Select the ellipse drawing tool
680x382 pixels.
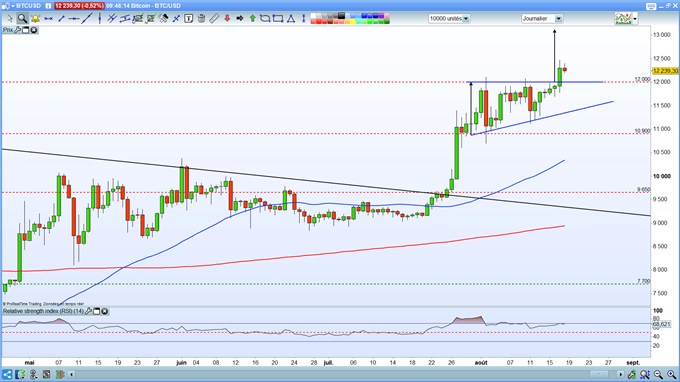pos(265,19)
